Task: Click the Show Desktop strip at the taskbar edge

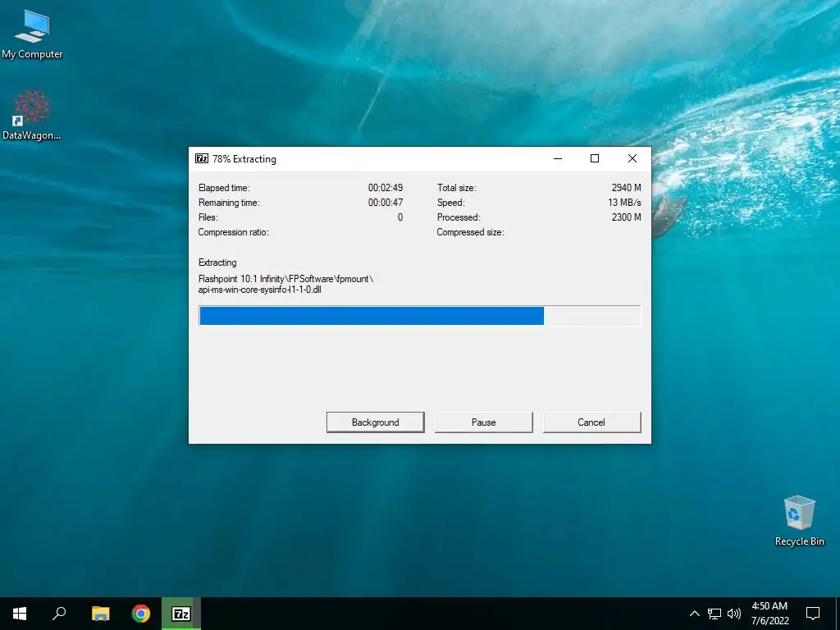Action: point(838,614)
